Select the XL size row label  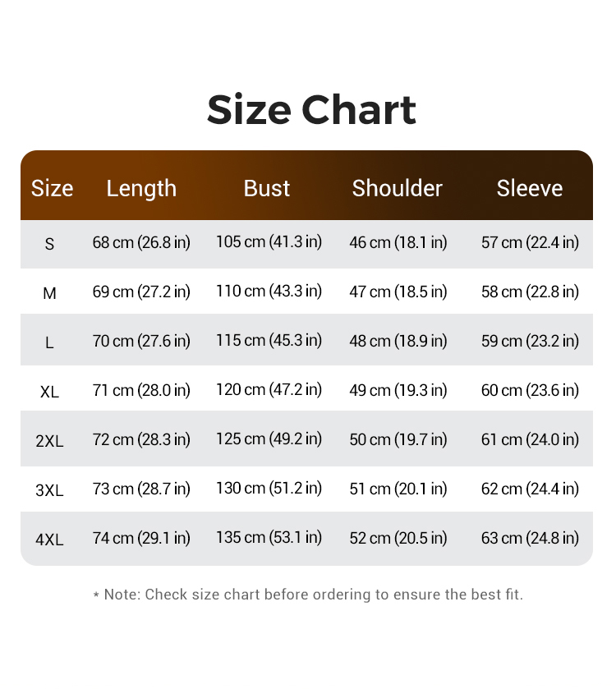point(49,392)
